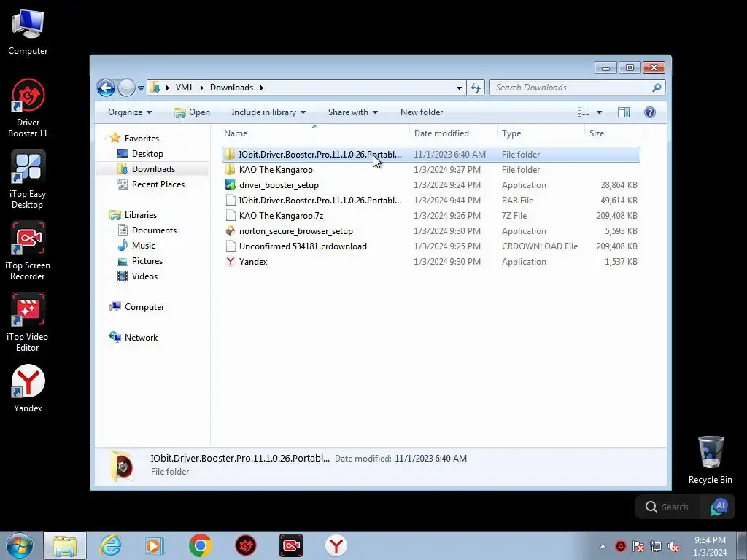
Task: Select KAO The Kangaroo.7z file
Action: point(430,216)
